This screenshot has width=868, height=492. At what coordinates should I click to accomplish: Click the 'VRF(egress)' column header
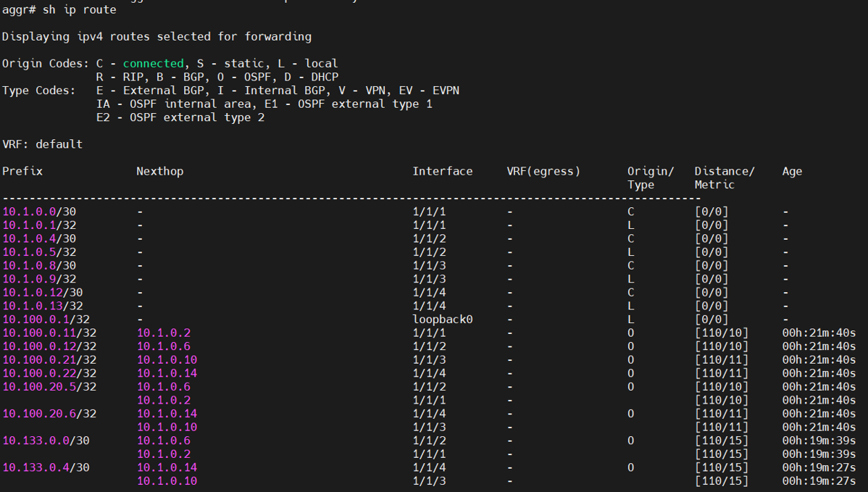(543, 172)
